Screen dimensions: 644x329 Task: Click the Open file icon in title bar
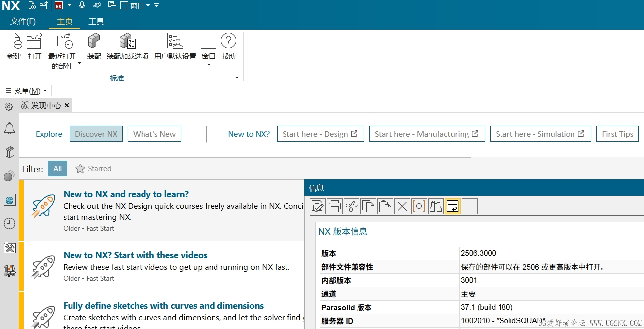click(44, 6)
